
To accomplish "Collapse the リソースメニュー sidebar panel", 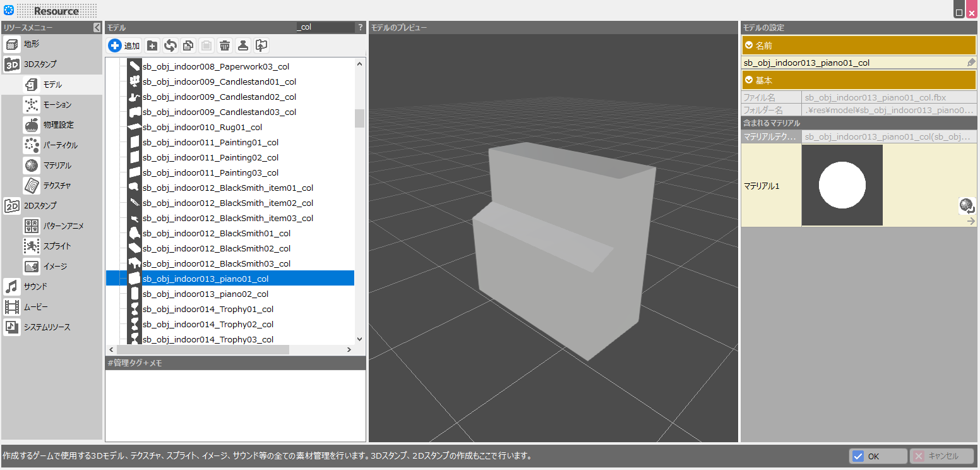I will [97, 27].
